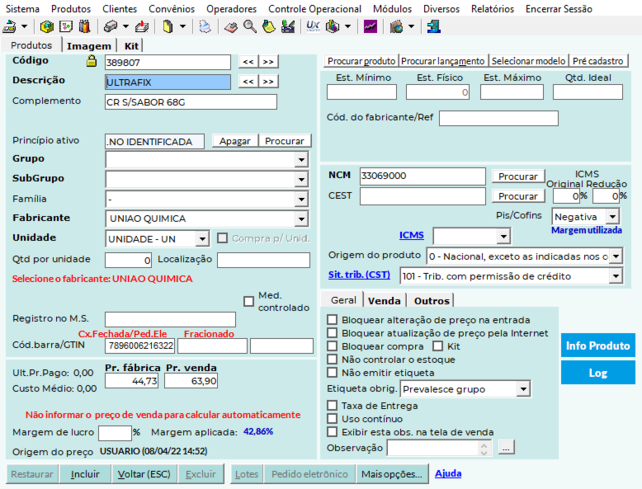Enable Bloquear alteração de preço na entrada
Image resolution: width=642 pixels, height=489 pixels.
point(332,319)
